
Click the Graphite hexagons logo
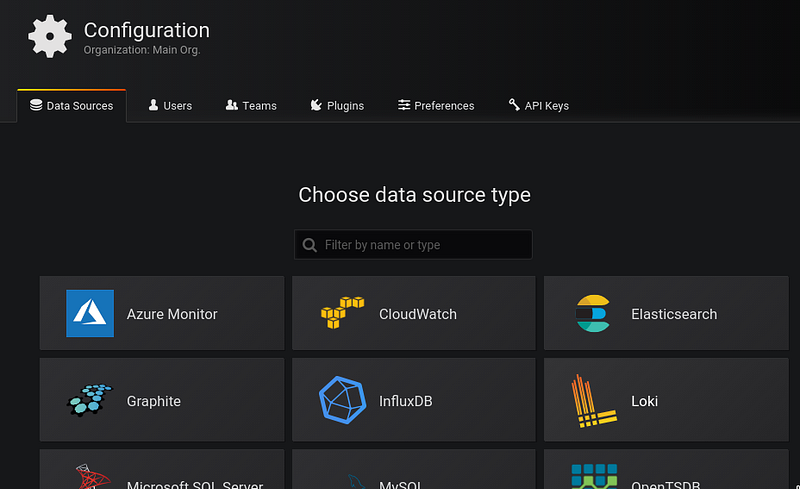coord(90,401)
